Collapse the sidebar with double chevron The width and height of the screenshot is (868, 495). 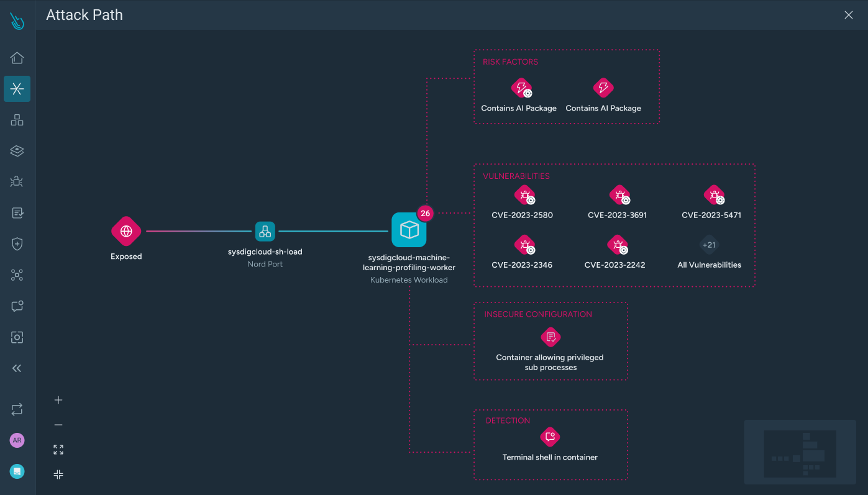coord(17,368)
